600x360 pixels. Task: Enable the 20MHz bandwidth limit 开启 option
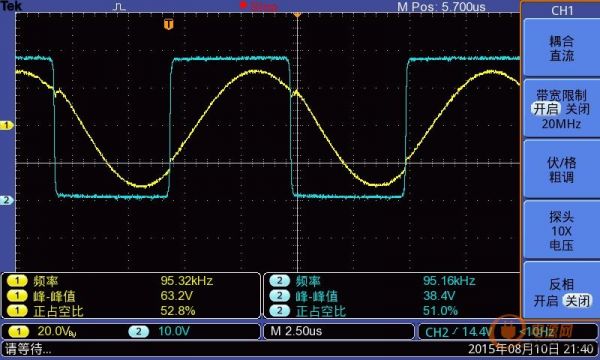pos(546,109)
